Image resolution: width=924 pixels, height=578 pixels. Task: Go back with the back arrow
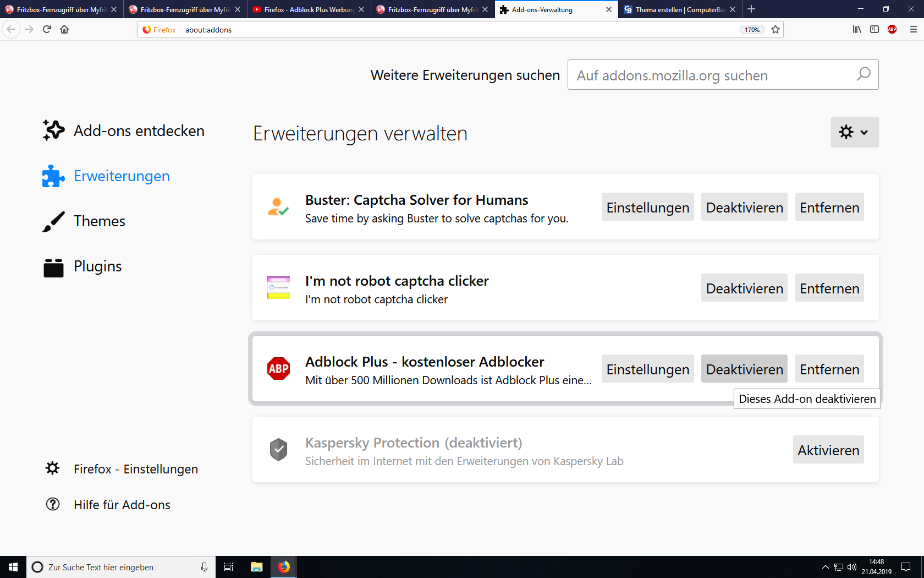click(x=12, y=29)
